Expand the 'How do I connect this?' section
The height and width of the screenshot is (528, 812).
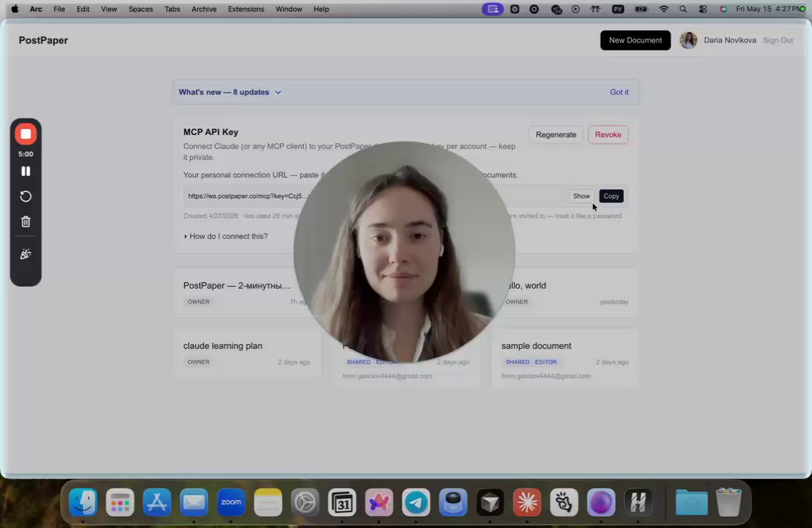point(226,236)
